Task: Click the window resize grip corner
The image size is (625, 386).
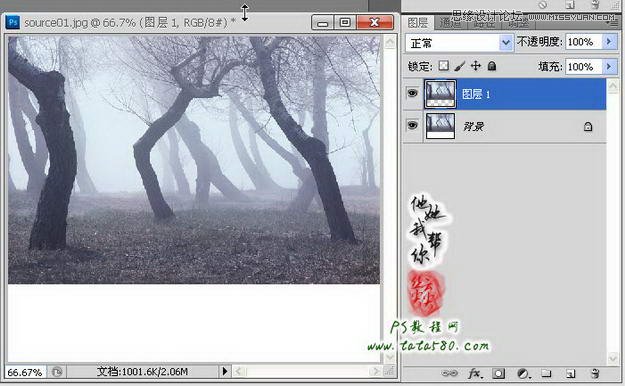Action: 389,372
